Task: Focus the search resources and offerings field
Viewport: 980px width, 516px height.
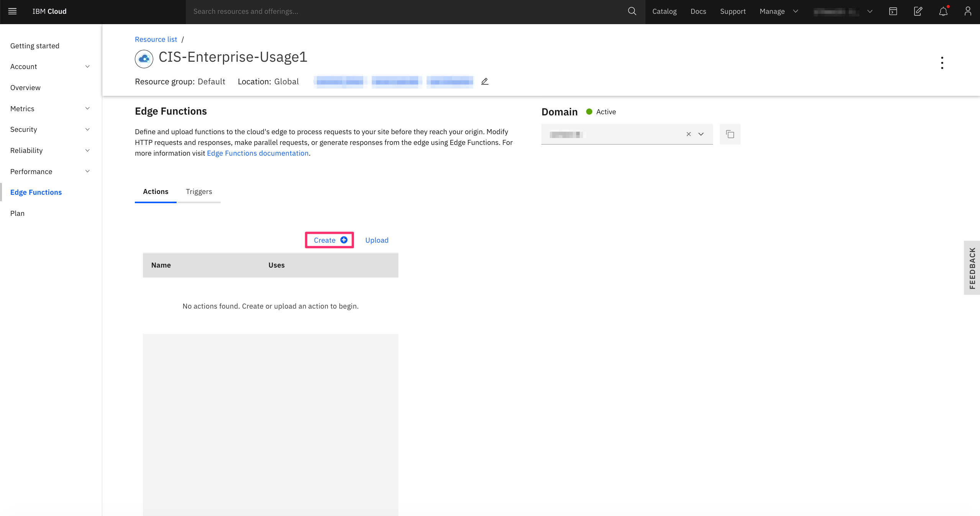Action: click(x=406, y=12)
